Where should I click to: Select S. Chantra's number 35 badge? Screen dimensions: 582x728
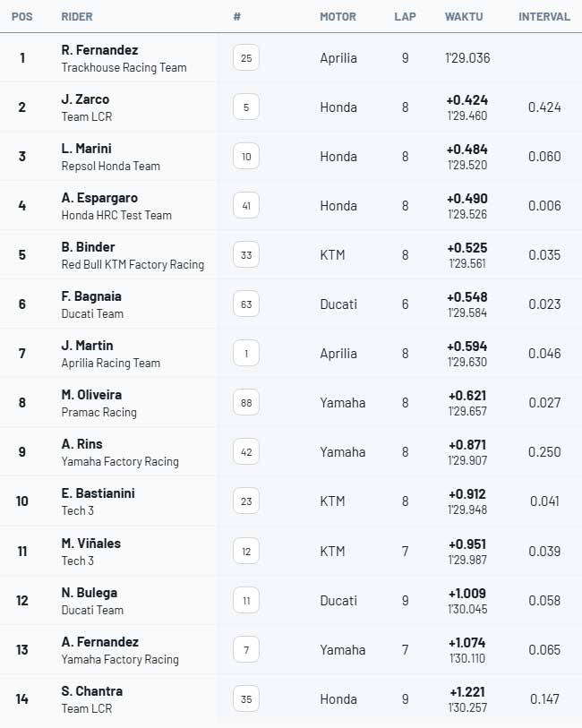coord(246,699)
